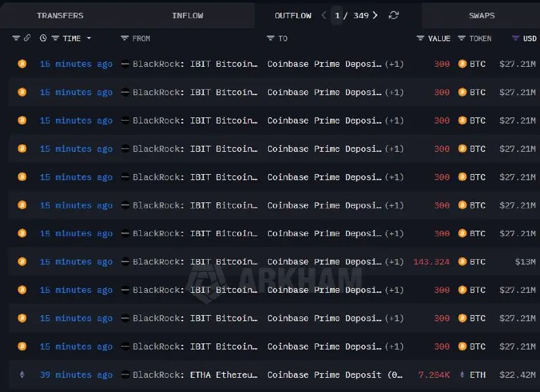The image size is (540, 392).
Task: Click the Ethereum chain icon in last row
Action: click(22, 374)
